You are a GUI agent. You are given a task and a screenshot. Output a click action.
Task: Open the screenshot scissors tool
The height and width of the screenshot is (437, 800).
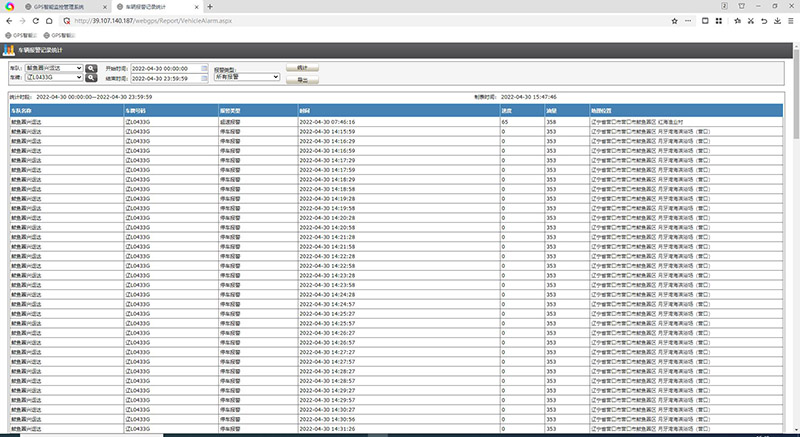pos(750,20)
